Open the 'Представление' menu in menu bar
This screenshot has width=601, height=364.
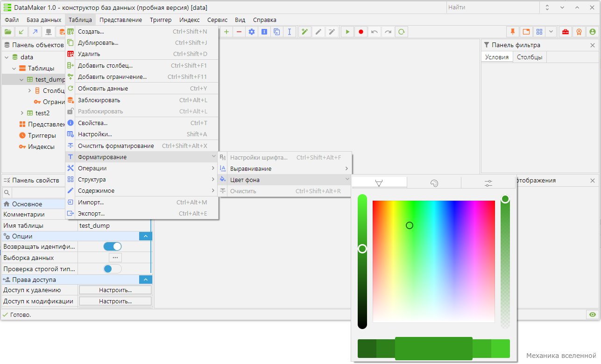pos(120,20)
